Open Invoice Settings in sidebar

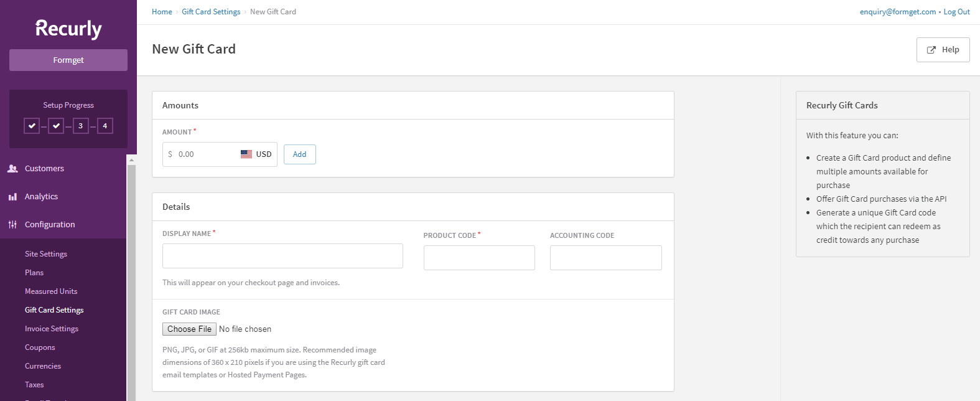pyautogui.click(x=52, y=329)
